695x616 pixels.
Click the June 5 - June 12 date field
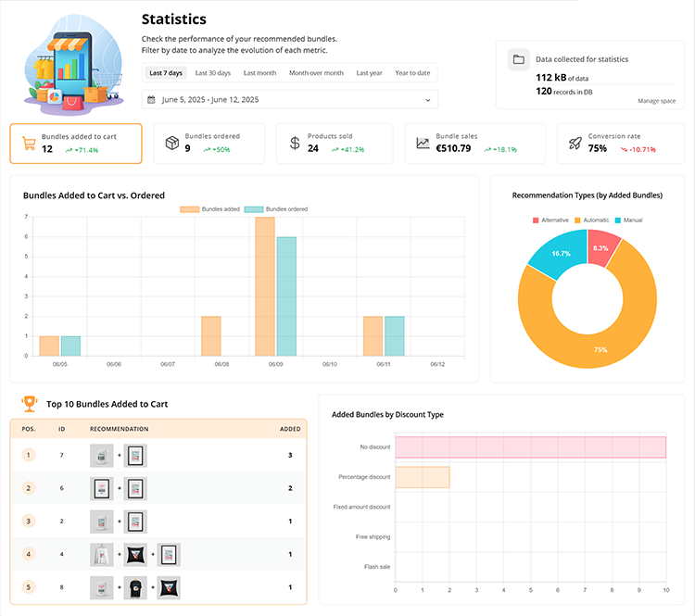click(x=290, y=100)
